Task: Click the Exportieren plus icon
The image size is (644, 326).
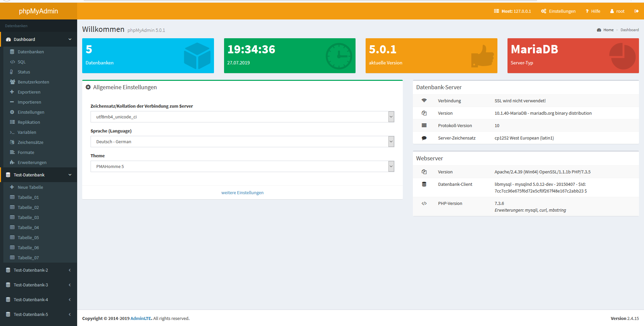Action: (12, 92)
